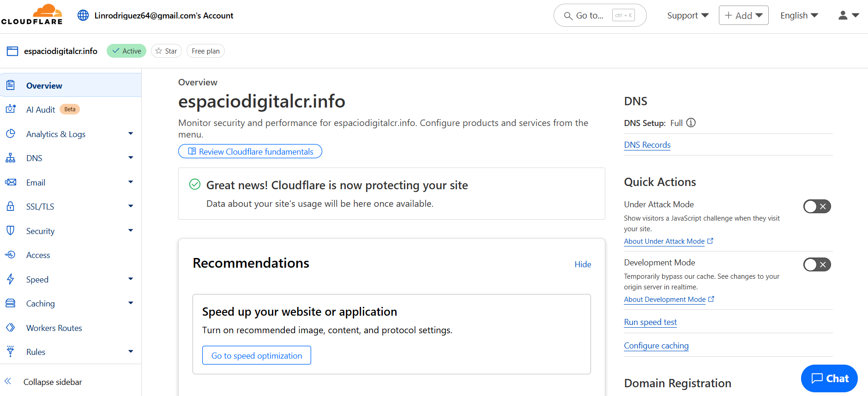Click the Security shield icon
The height and width of the screenshot is (396, 868).
click(10, 230)
